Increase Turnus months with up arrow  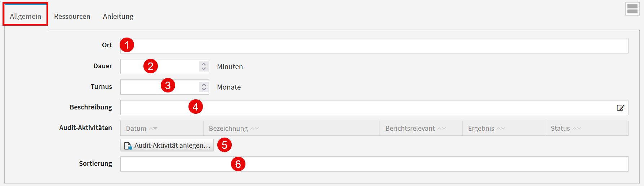point(204,85)
